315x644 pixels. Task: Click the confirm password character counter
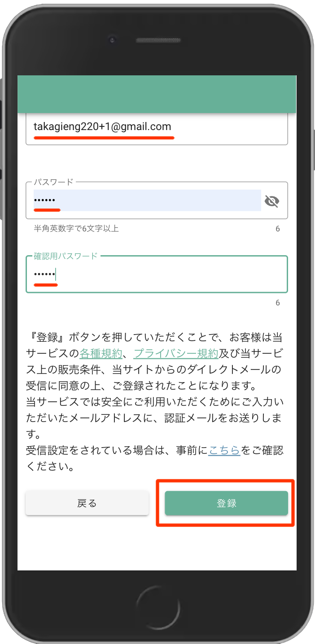pos(277,303)
